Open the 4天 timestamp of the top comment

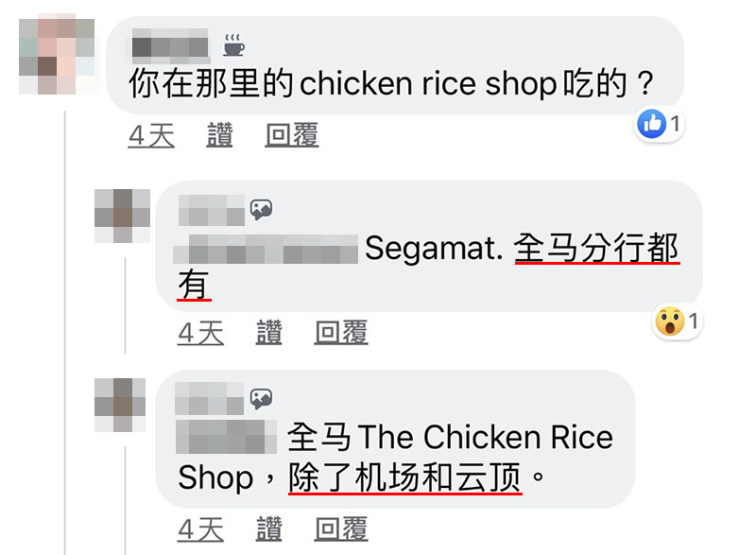click(x=151, y=135)
